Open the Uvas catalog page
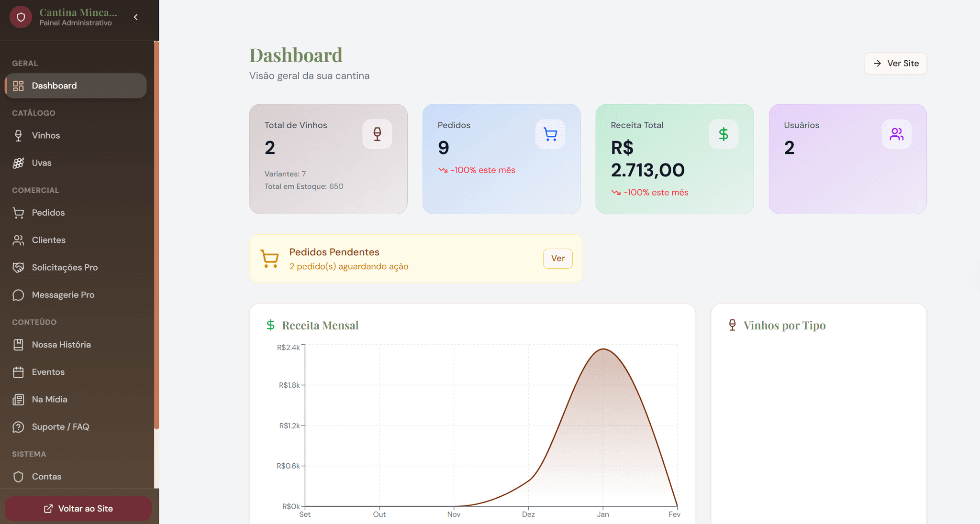Viewport: 980px width, 524px height. click(42, 163)
